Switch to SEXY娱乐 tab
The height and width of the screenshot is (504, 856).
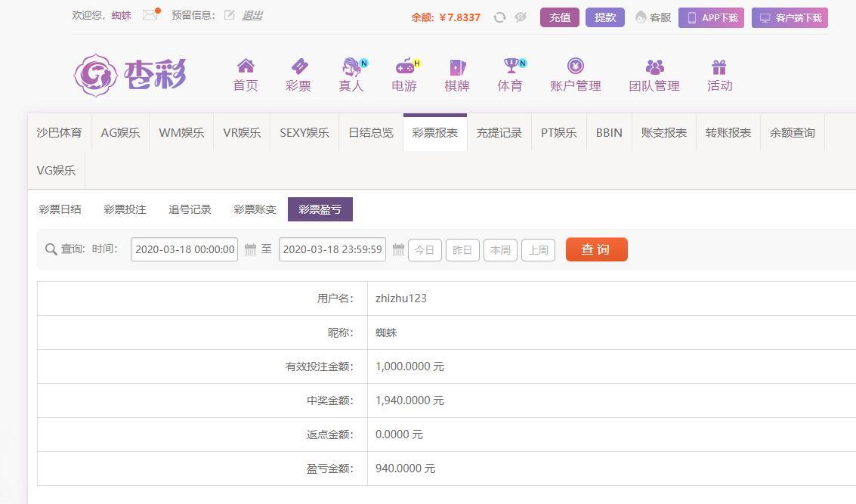point(304,133)
